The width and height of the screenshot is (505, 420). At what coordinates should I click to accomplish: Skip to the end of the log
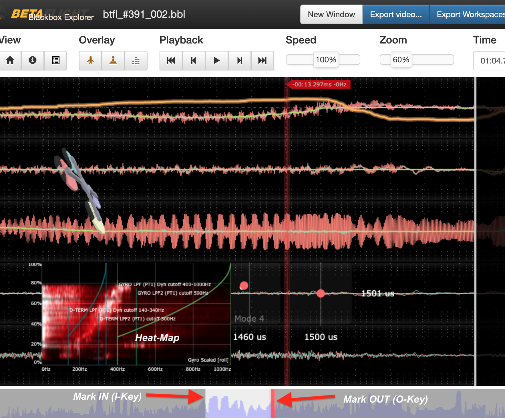pyautogui.click(x=262, y=61)
